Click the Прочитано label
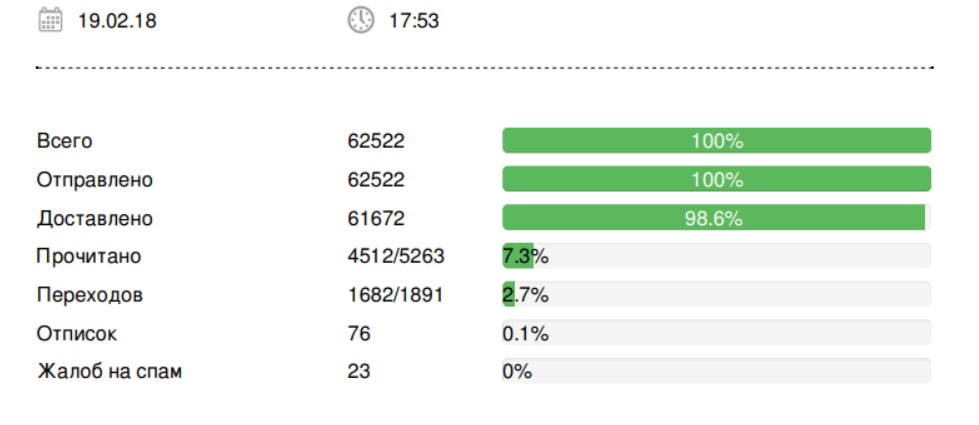 pyautogui.click(x=89, y=256)
